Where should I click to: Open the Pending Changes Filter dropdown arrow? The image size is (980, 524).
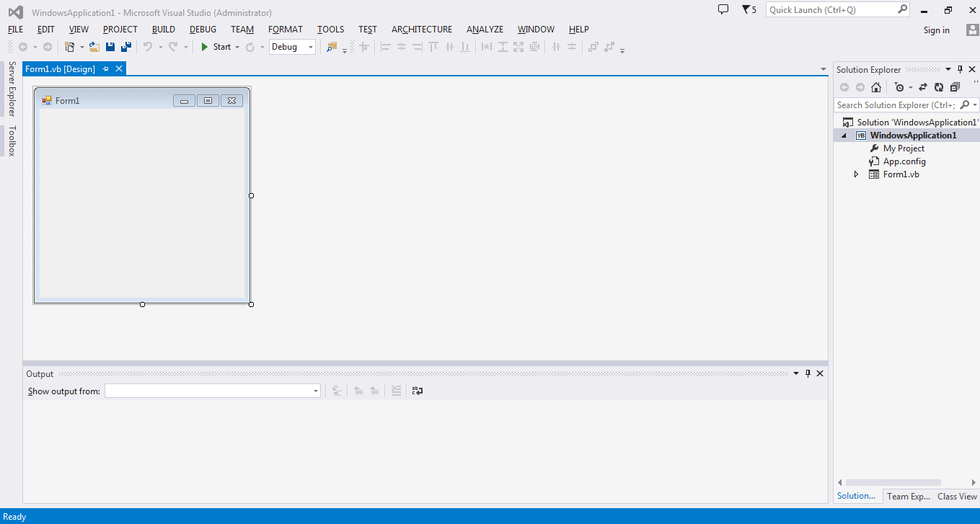911,87
